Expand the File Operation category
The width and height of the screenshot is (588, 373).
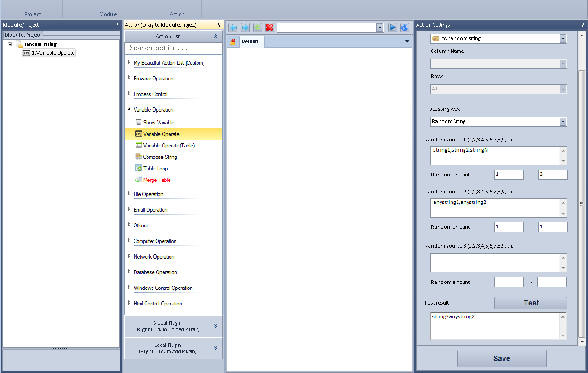[x=148, y=194]
